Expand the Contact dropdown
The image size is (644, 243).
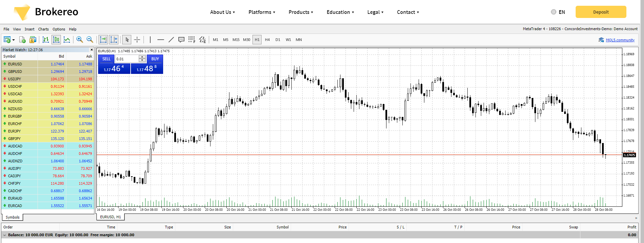pos(408,12)
